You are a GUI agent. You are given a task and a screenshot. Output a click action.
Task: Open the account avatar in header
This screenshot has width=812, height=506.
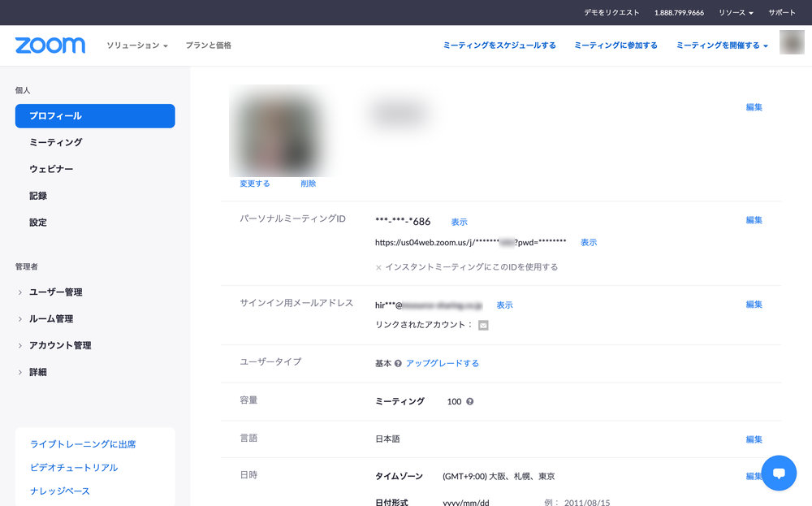792,42
